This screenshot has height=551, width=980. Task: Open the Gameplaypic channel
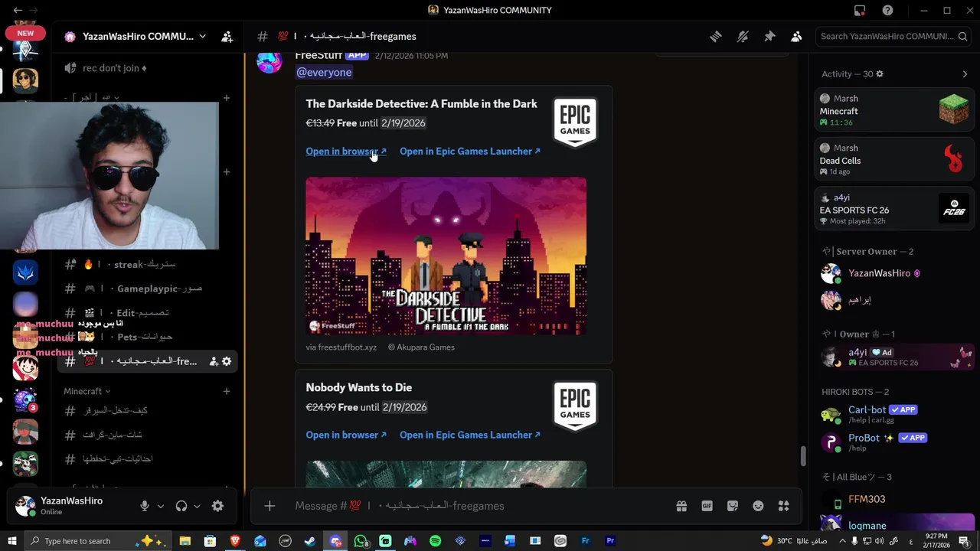[147, 289]
